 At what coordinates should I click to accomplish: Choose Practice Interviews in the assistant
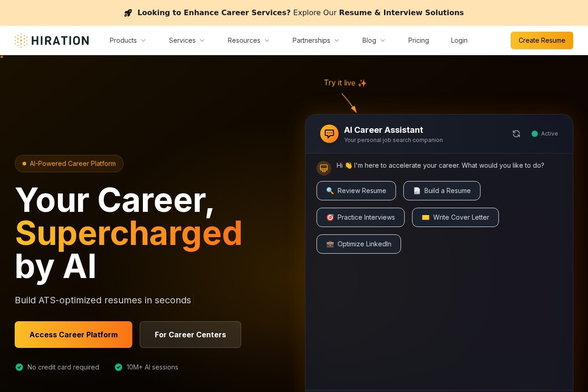coord(361,217)
